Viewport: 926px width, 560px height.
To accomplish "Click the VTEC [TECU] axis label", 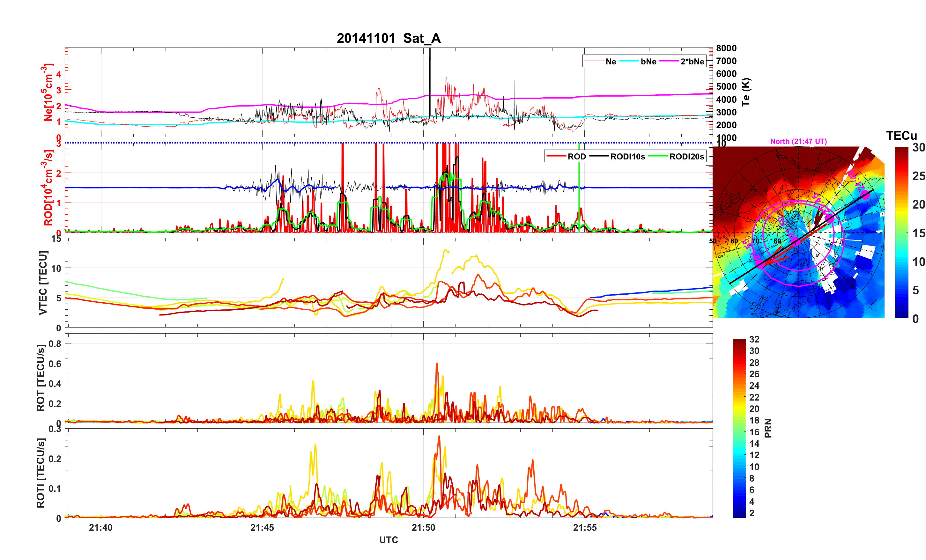I will pos(43,283).
